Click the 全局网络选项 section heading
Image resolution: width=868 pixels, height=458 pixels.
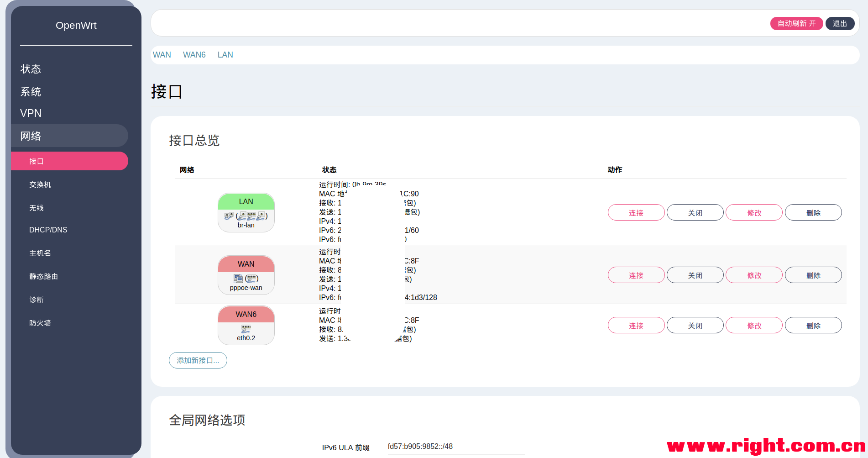[x=207, y=420]
